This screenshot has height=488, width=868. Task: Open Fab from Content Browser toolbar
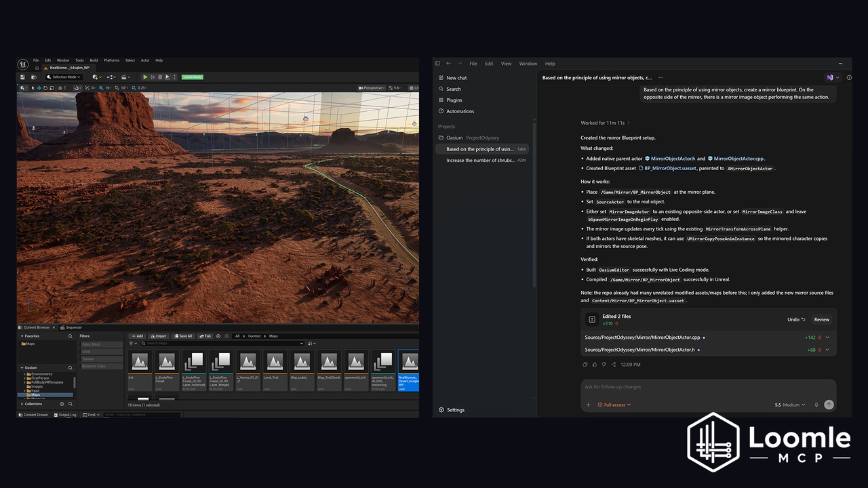(205, 336)
